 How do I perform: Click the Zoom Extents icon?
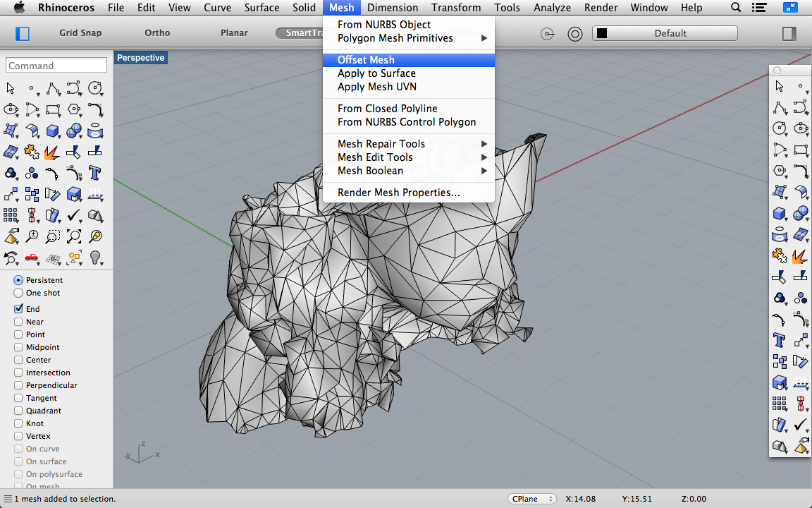pos(74,236)
